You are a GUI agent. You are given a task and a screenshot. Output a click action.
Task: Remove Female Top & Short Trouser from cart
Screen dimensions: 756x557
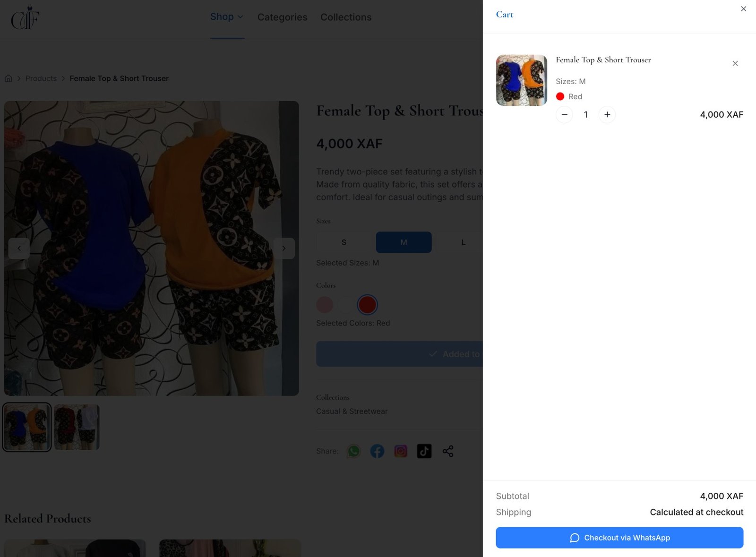tap(735, 63)
